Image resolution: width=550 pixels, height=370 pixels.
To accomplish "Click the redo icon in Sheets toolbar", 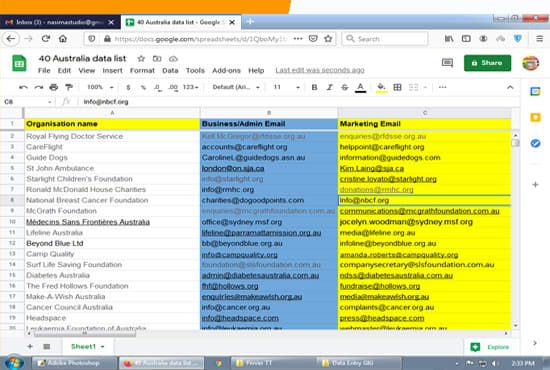I will pos(39,87).
